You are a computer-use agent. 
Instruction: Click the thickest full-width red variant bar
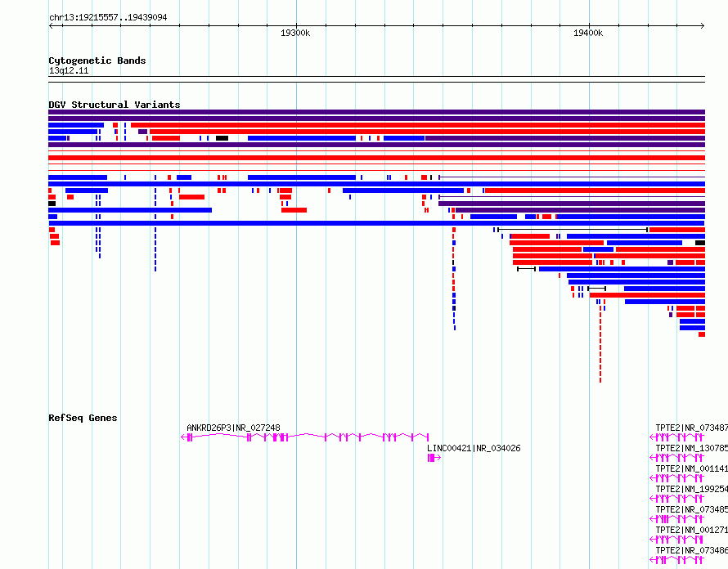pos(376,158)
